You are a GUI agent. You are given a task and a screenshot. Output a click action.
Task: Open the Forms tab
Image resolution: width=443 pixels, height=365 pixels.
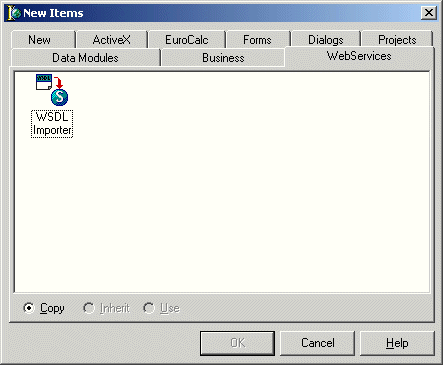[x=257, y=40]
